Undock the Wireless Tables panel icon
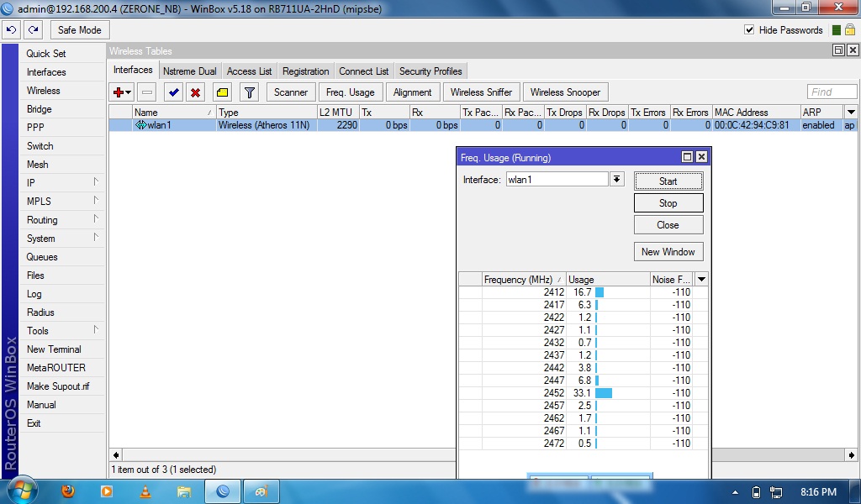Screen dimensions: 861x504 coord(838,50)
